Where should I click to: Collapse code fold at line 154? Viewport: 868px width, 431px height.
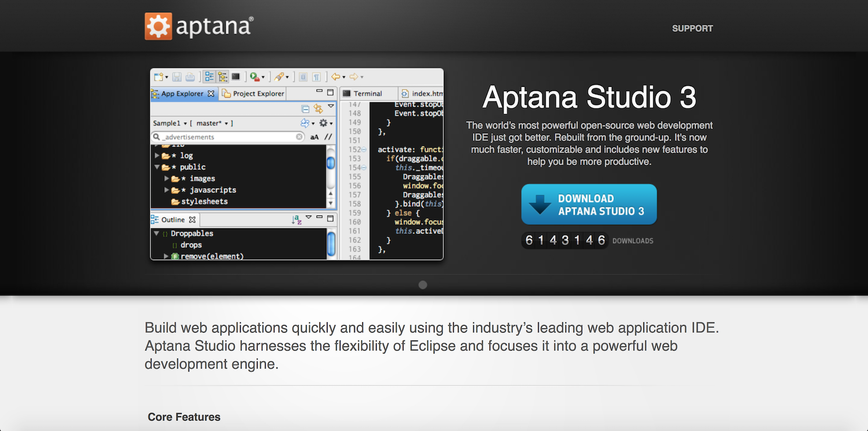(x=364, y=167)
